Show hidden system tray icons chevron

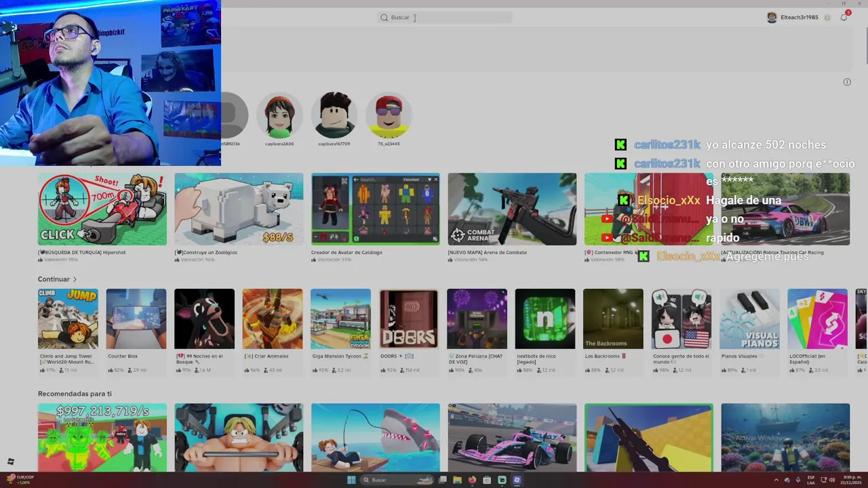pos(776,480)
